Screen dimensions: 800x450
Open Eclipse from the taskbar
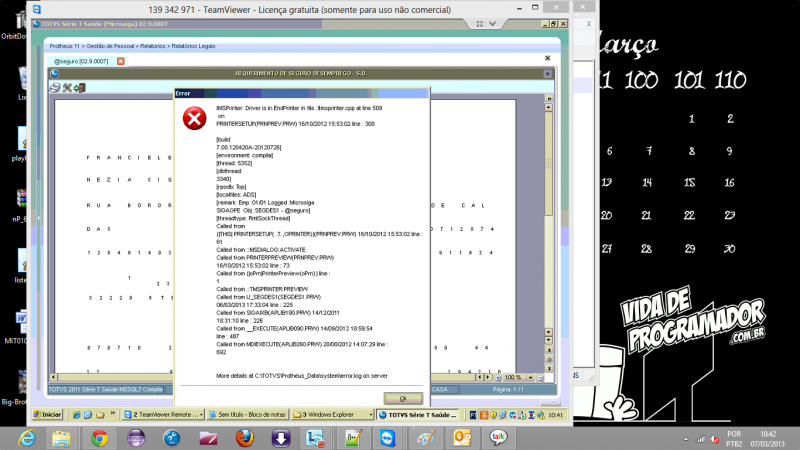(x=136, y=438)
